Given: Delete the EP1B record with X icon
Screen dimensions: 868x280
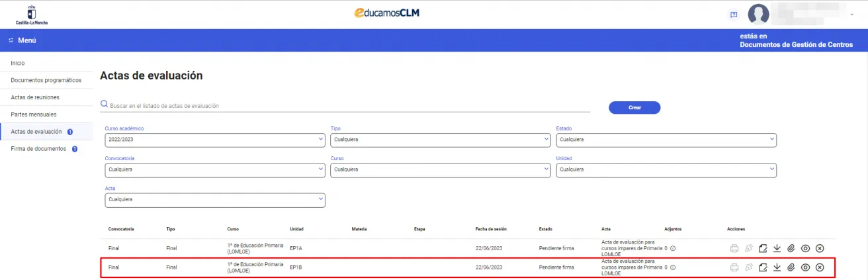Looking at the screenshot, I should point(820,267).
